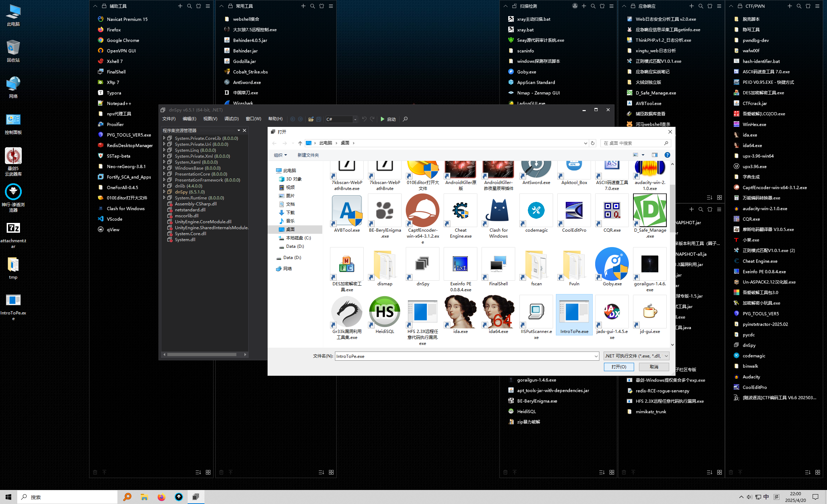Click Firefox icon in taskbar

(161, 497)
